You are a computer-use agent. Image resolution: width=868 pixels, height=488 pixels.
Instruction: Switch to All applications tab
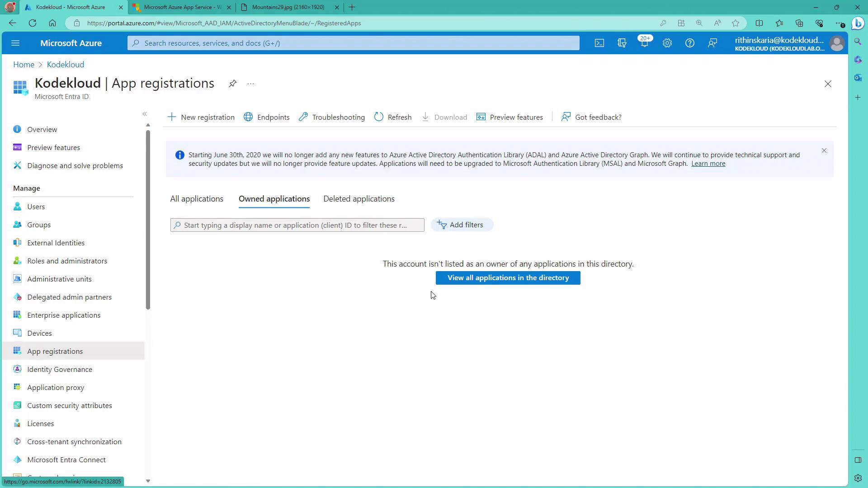click(x=197, y=199)
